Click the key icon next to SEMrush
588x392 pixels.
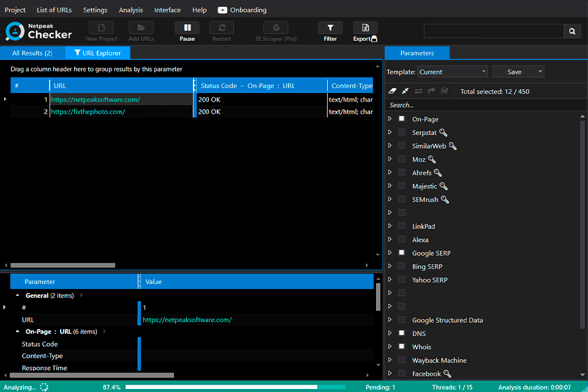tap(445, 200)
